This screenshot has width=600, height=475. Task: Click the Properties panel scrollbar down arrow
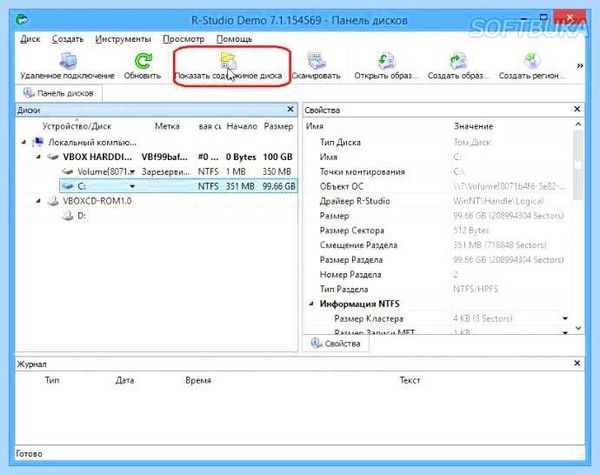coord(578,328)
